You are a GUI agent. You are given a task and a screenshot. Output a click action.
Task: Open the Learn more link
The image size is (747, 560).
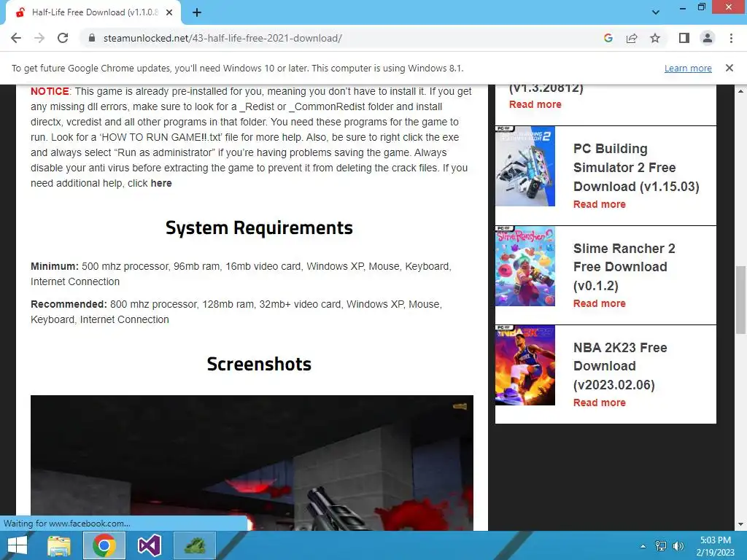pyautogui.click(x=688, y=68)
